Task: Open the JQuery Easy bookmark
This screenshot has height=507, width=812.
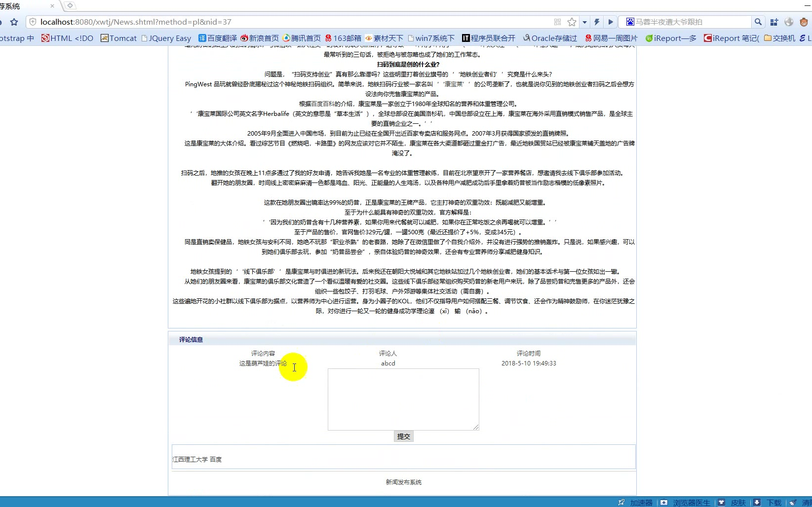Action: click(x=166, y=38)
